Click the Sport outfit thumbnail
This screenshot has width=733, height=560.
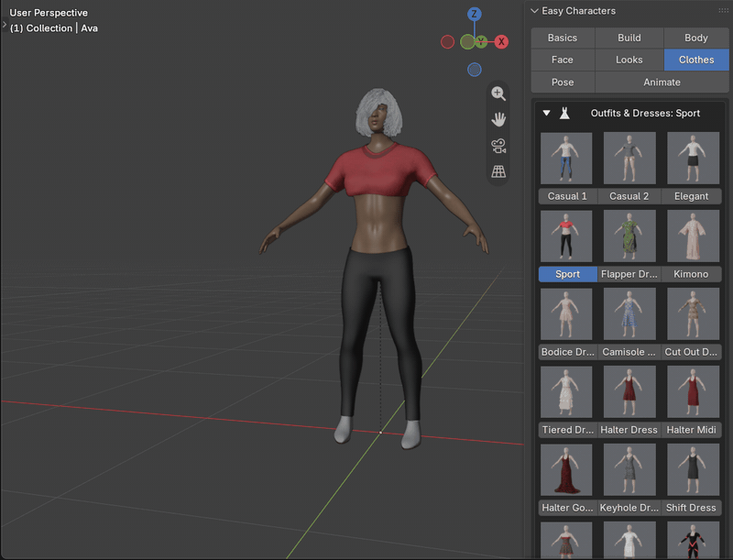tap(566, 236)
